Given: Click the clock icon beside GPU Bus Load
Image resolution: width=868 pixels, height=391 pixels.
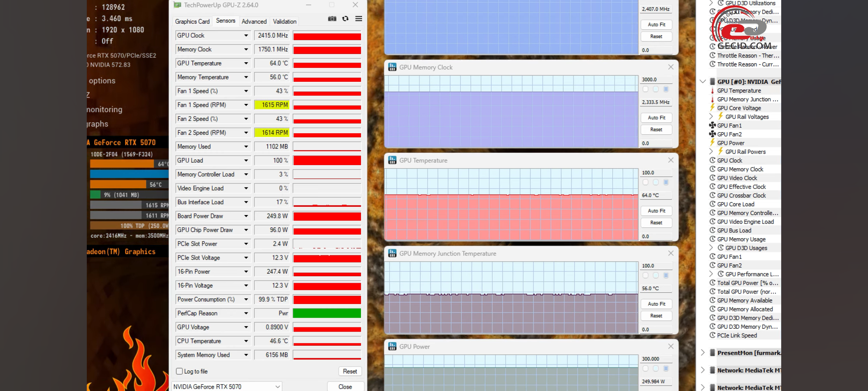Looking at the screenshot, I should pyautogui.click(x=712, y=230).
